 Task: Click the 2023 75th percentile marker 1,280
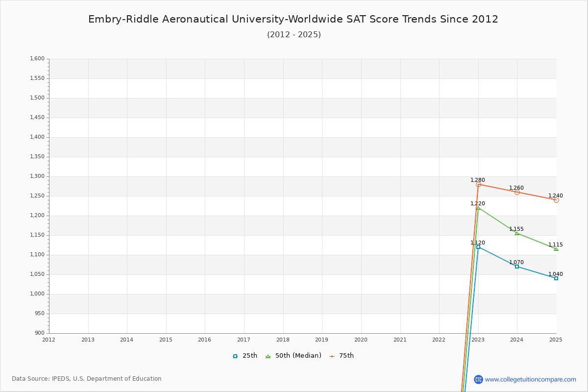click(x=478, y=184)
